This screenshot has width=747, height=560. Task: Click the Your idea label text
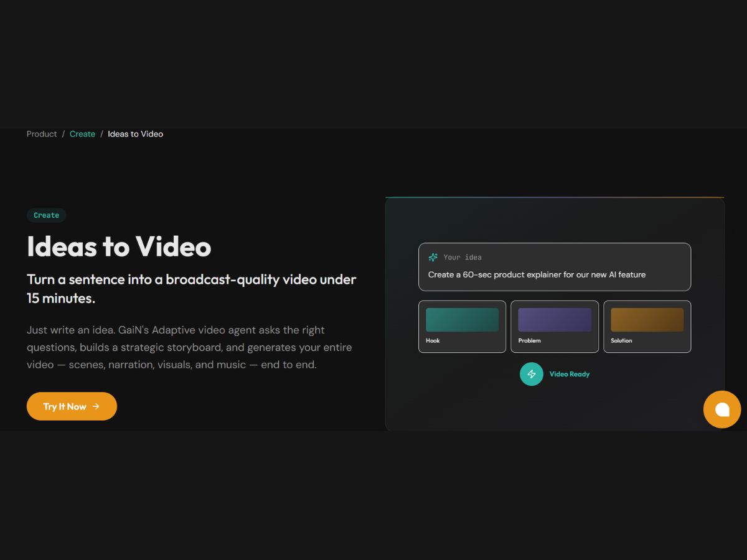tap(463, 257)
